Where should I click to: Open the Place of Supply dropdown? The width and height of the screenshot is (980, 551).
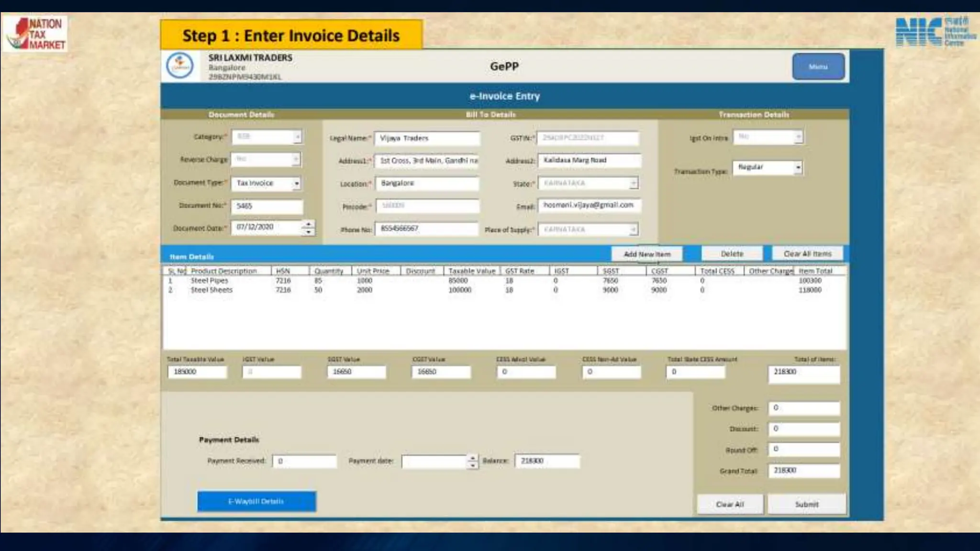coord(633,230)
